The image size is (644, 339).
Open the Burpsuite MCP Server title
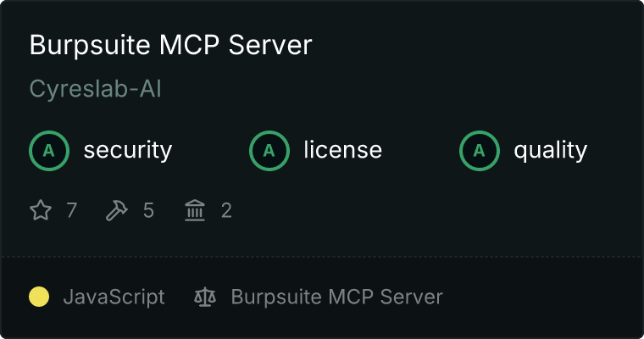[171, 45]
